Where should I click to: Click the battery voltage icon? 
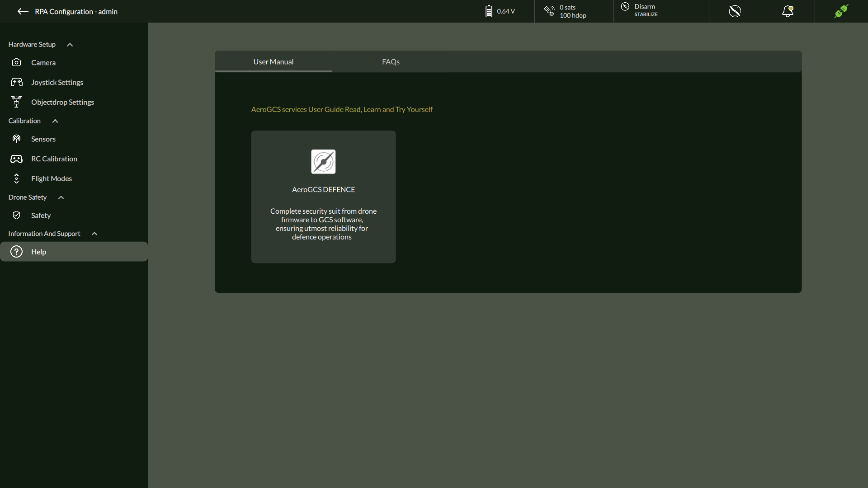click(489, 11)
